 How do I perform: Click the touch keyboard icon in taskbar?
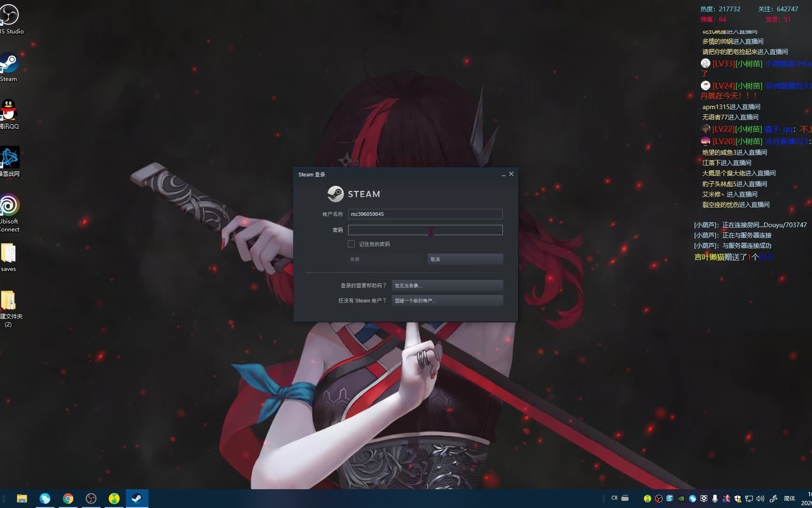(x=625, y=498)
